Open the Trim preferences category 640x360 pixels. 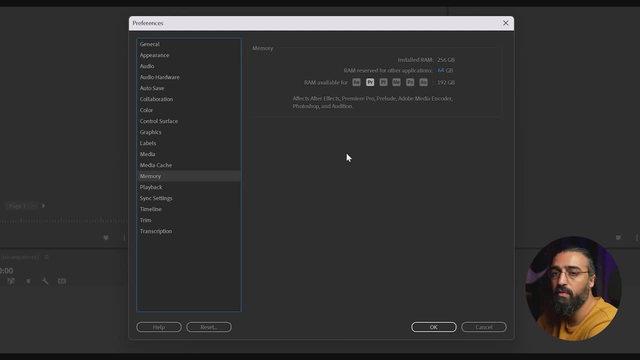189,220
